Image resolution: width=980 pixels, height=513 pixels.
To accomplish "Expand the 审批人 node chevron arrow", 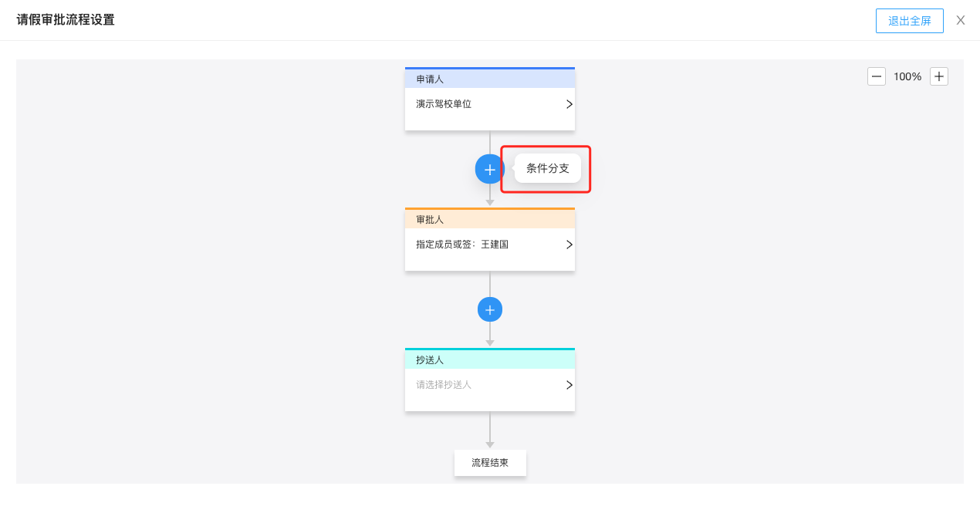I will tap(569, 245).
